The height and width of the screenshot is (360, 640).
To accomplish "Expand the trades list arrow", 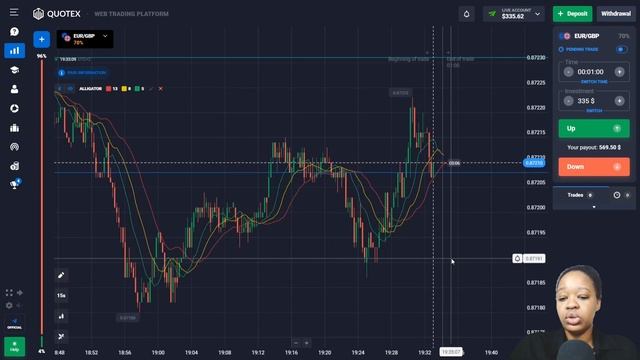I will (x=594, y=207).
